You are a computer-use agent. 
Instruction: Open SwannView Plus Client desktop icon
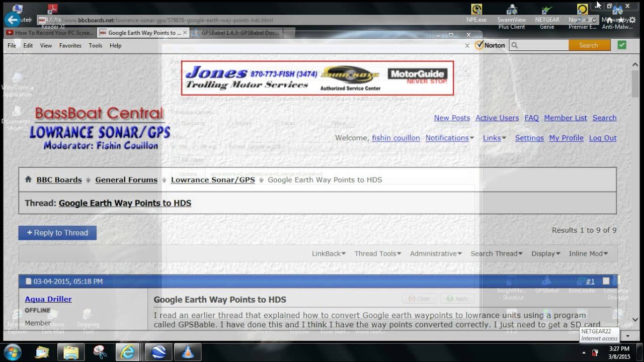[511, 17]
